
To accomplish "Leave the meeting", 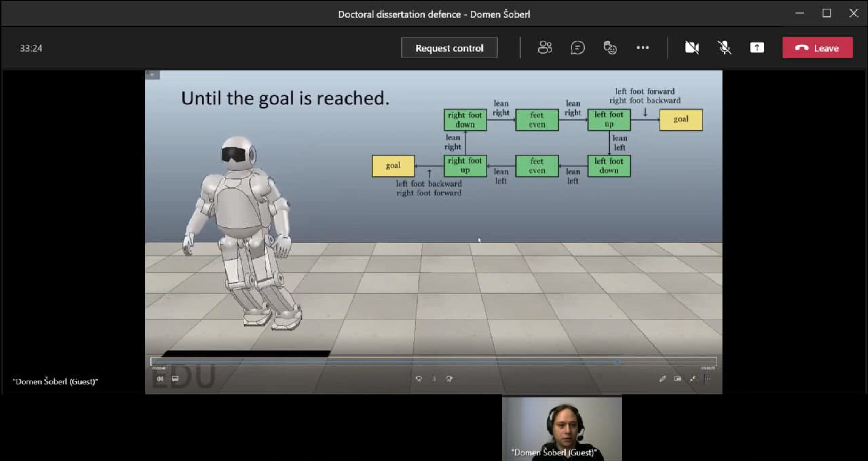I will pyautogui.click(x=817, y=48).
